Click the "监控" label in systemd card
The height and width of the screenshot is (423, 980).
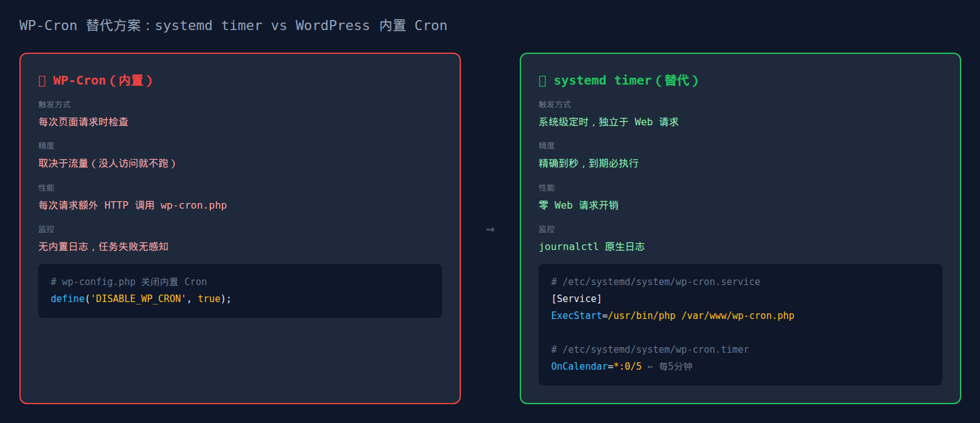point(547,229)
